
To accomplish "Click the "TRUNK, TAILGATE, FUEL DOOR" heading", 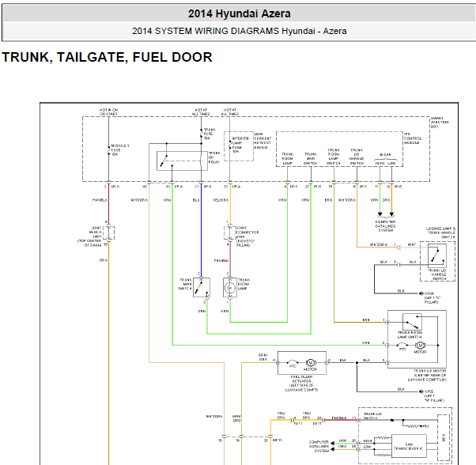I will pos(107,57).
